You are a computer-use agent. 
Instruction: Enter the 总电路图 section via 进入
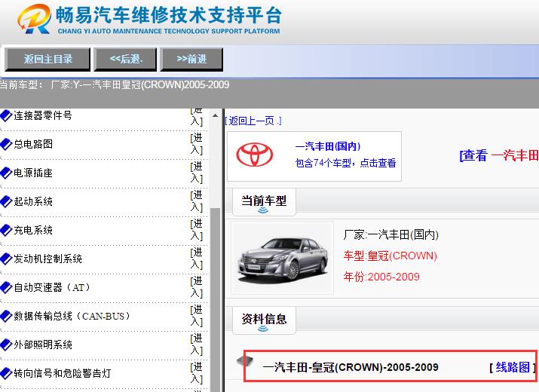tap(197, 144)
